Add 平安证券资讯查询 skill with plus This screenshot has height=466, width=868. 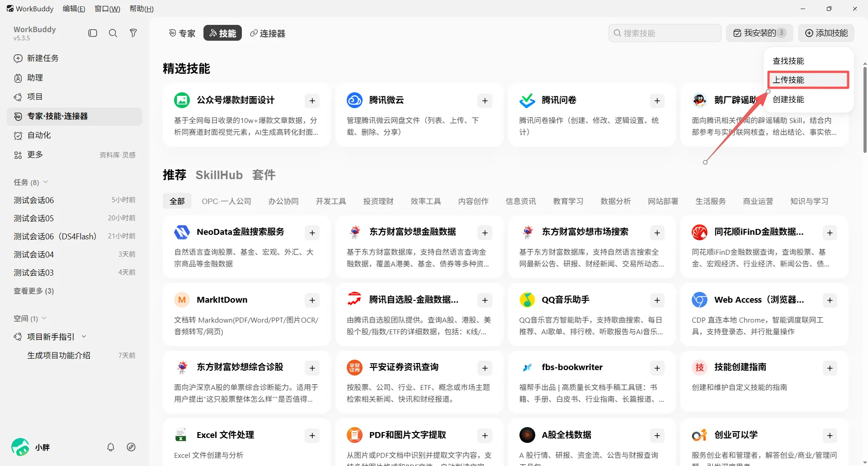[485, 368]
